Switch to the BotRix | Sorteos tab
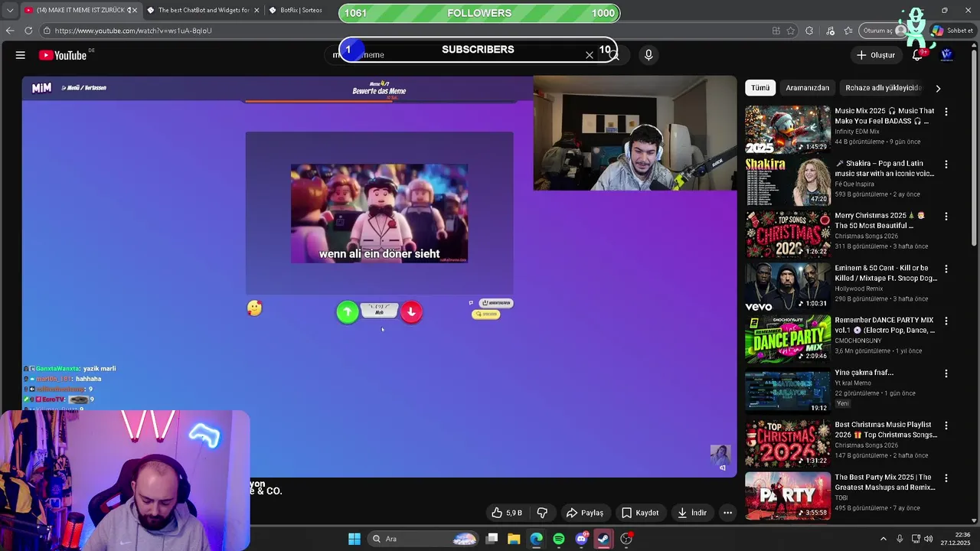980x551 pixels. click(300, 10)
